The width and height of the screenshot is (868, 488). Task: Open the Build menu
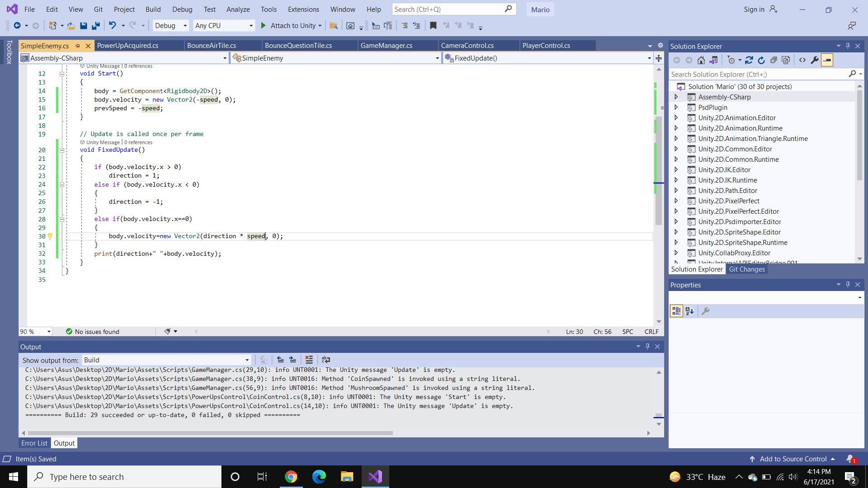click(153, 9)
